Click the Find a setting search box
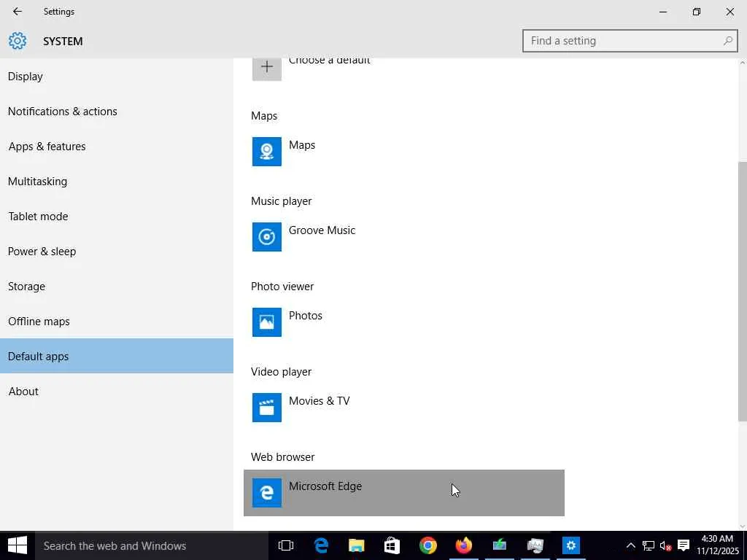Screen dimensions: 747x560 [630, 41]
